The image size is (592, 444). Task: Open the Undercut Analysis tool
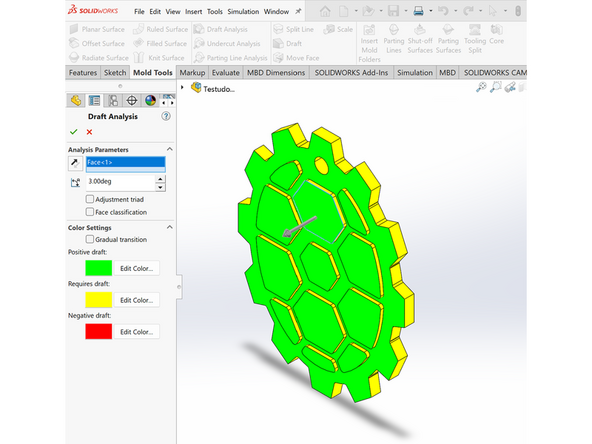coord(227,43)
